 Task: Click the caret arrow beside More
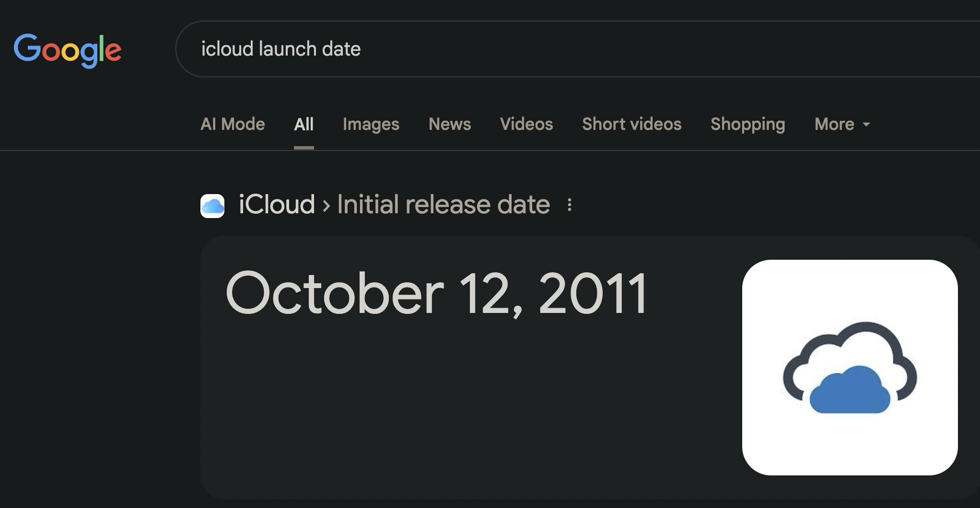coord(866,125)
